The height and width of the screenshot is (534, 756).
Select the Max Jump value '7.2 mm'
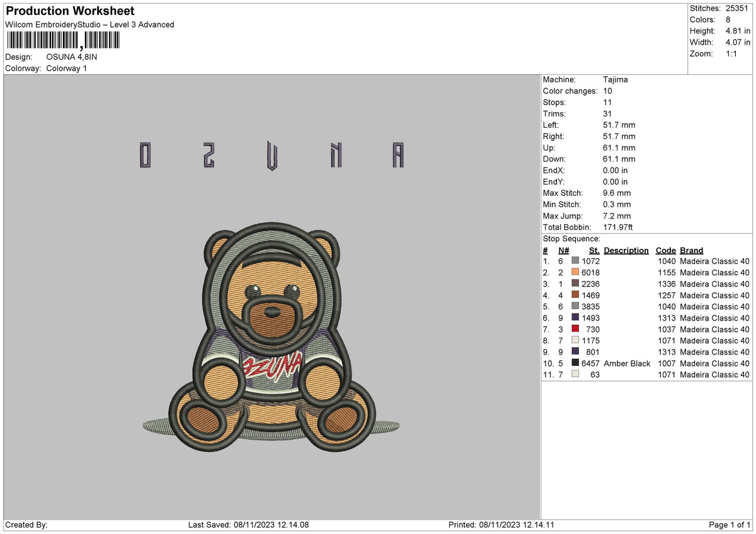point(617,216)
